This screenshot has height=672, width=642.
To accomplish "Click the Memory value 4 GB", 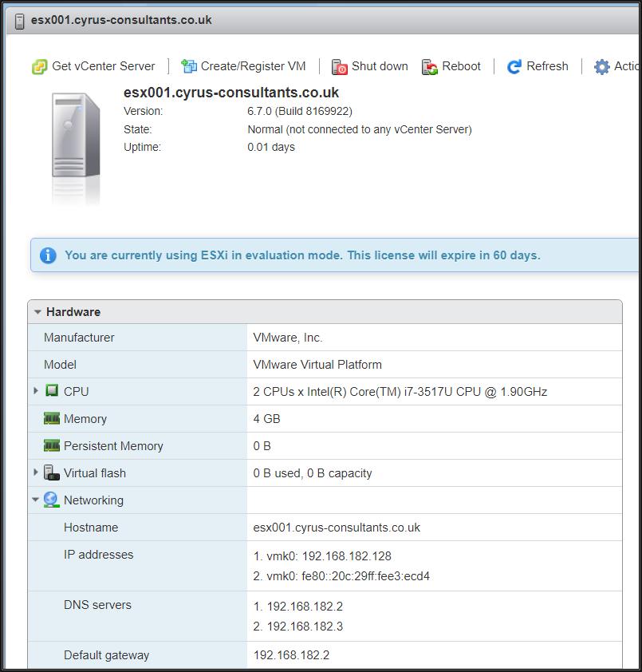I will click(x=267, y=419).
